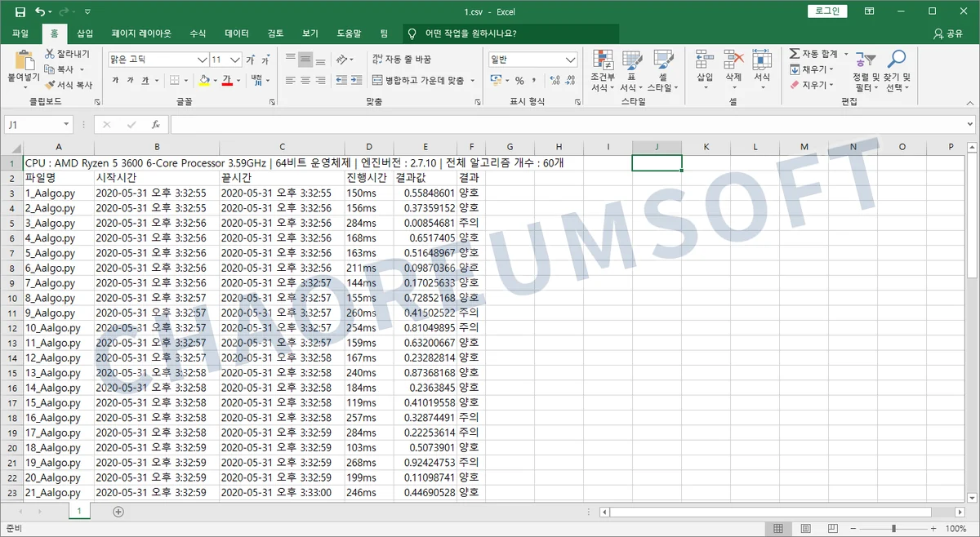This screenshot has height=537, width=980.
Task: Toggle underline formatting
Action: pos(145,81)
